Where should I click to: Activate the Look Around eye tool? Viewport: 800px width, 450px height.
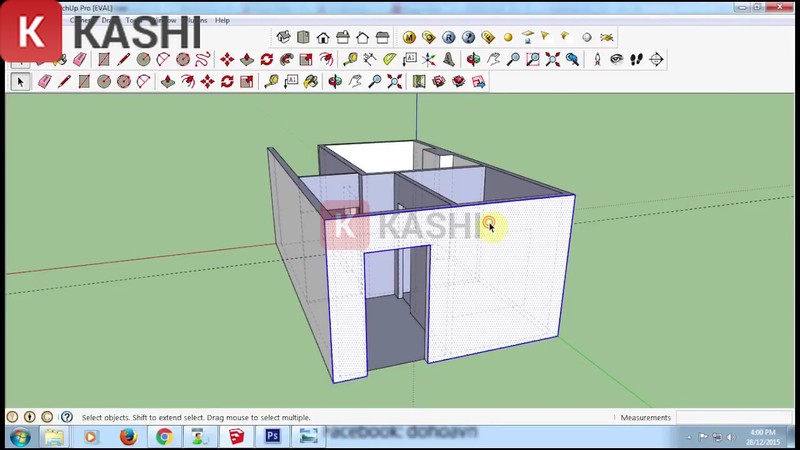616,60
